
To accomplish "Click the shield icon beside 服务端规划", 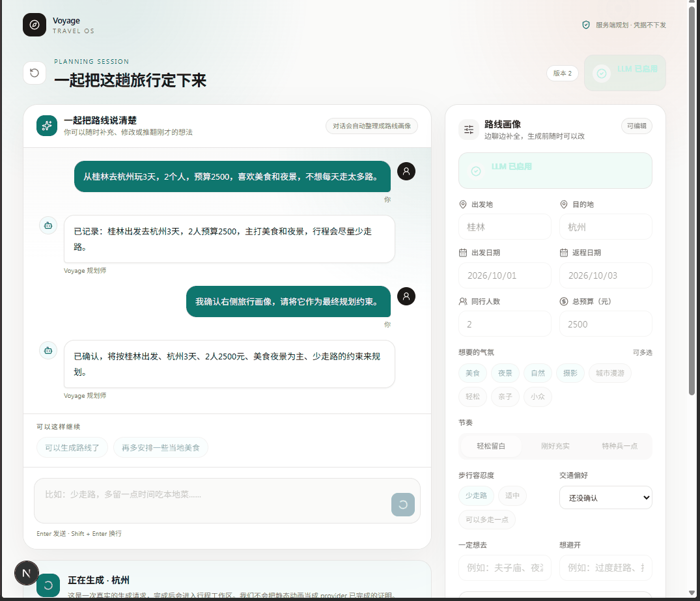I will click(586, 25).
